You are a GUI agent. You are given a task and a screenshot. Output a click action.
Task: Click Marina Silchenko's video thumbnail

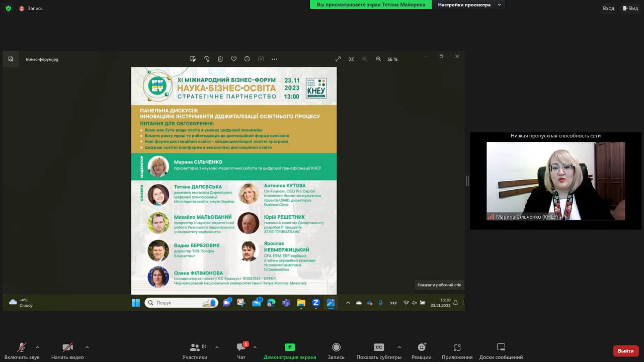555,180
